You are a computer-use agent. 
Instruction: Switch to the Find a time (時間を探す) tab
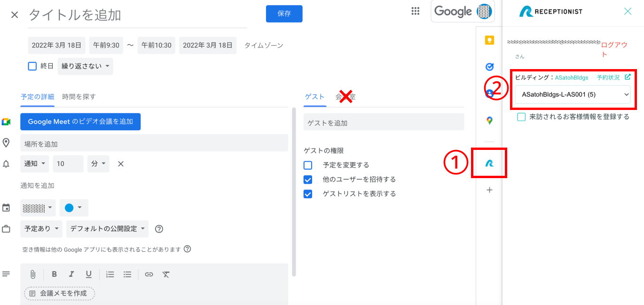(79, 97)
